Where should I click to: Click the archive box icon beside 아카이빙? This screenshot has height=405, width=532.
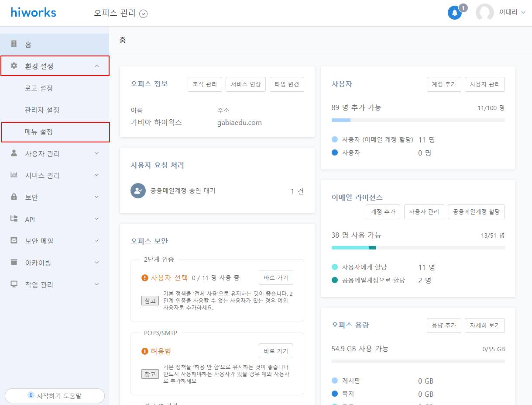coord(14,263)
